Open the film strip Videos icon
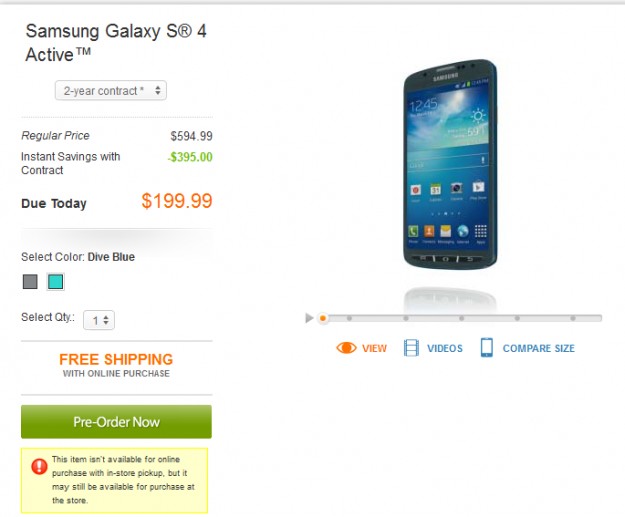The image size is (625, 517). tap(412, 348)
